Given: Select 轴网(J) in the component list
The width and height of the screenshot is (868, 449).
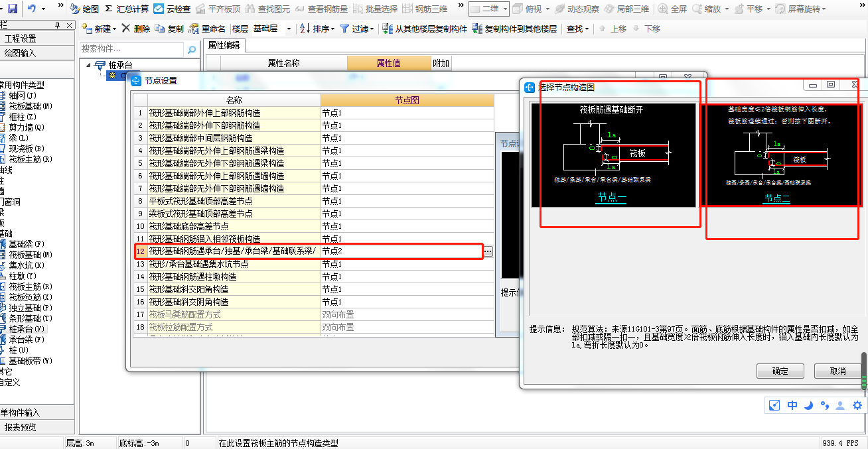Looking at the screenshot, I should [21, 96].
